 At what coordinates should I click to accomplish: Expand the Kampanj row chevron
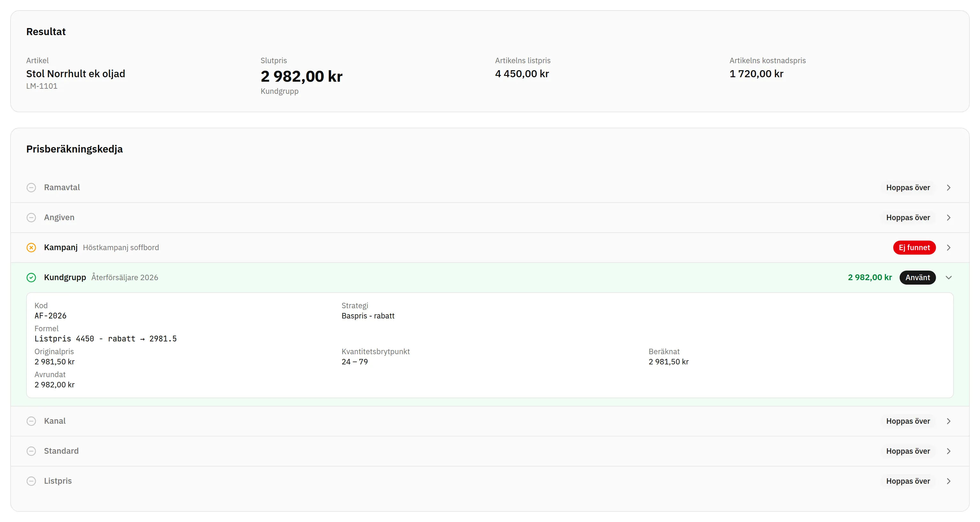(948, 248)
